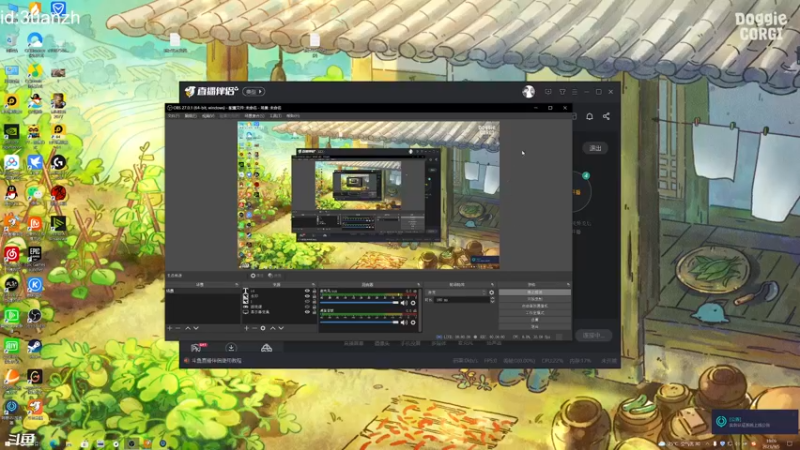Click NVIDIA desktop shortcut icon
The image size is (800, 450).
tap(11, 131)
